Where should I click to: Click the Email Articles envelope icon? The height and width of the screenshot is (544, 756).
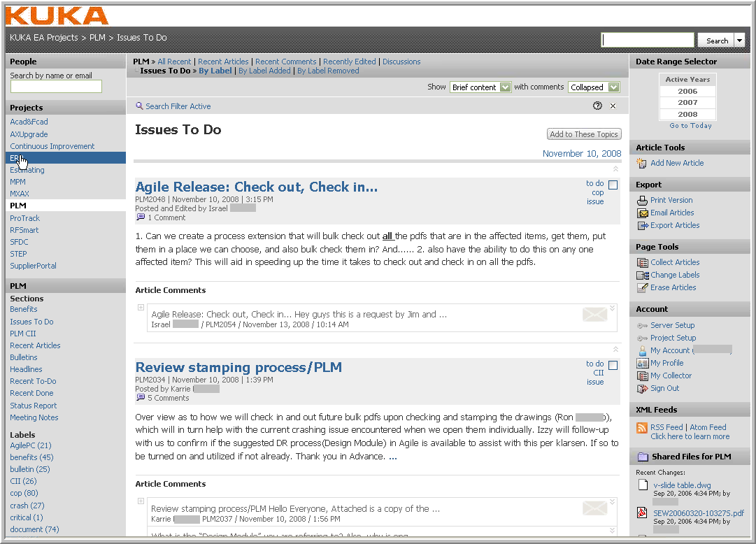tap(642, 213)
